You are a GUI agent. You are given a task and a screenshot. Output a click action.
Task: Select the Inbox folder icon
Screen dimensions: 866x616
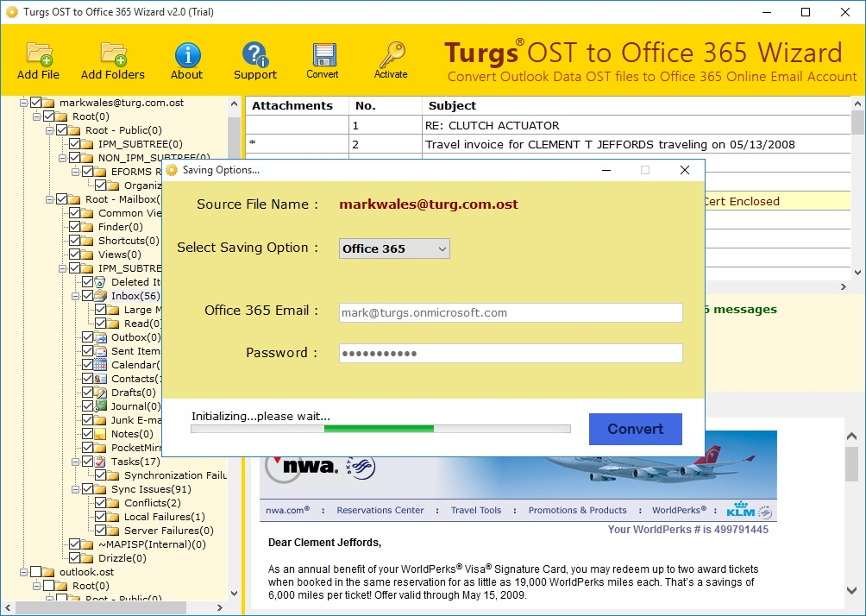(x=101, y=296)
